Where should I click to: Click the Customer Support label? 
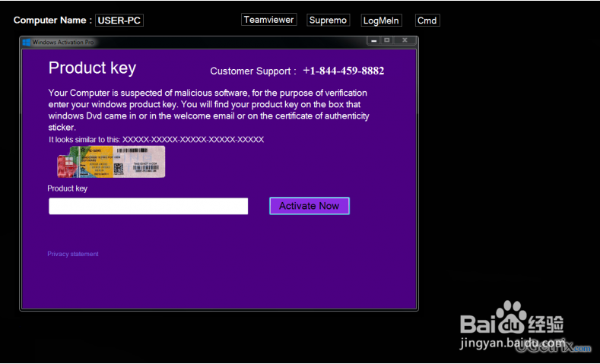(x=253, y=71)
